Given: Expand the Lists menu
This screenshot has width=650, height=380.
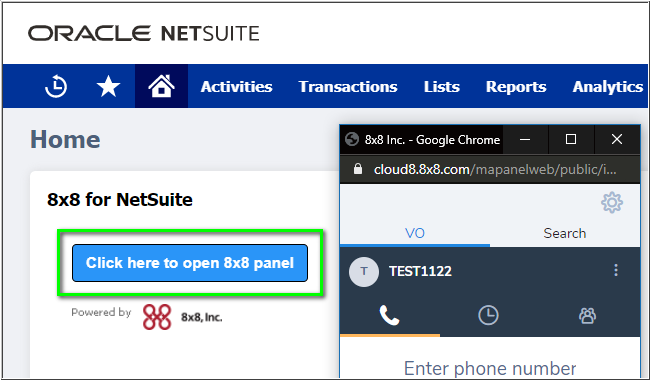Looking at the screenshot, I should click(x=441, y=87).
